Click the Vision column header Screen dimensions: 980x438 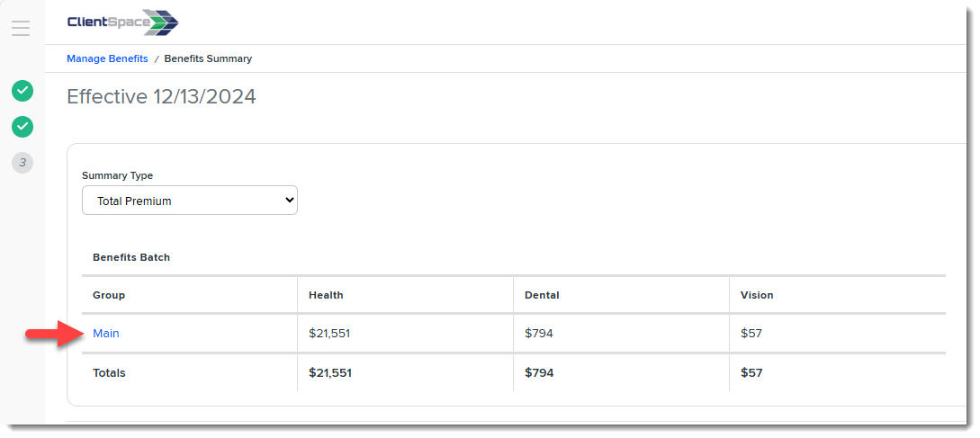(x=757, y=295)
